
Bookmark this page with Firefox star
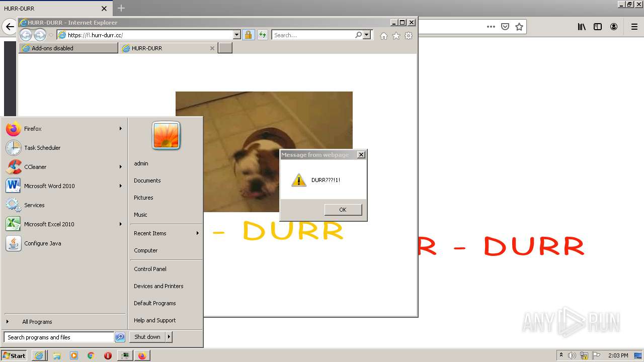point(519,27)
